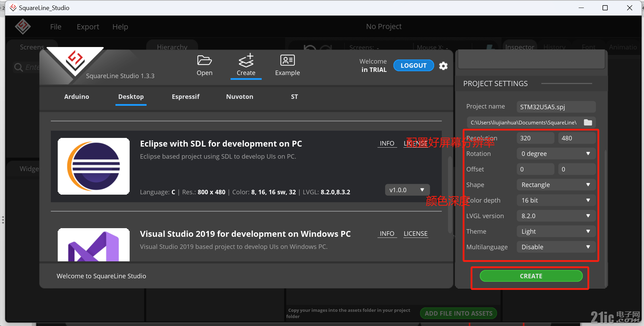Switch to the Espressif tab
Image resolution: width=644 pixels, height=326 pixels.
coord(186,97)
